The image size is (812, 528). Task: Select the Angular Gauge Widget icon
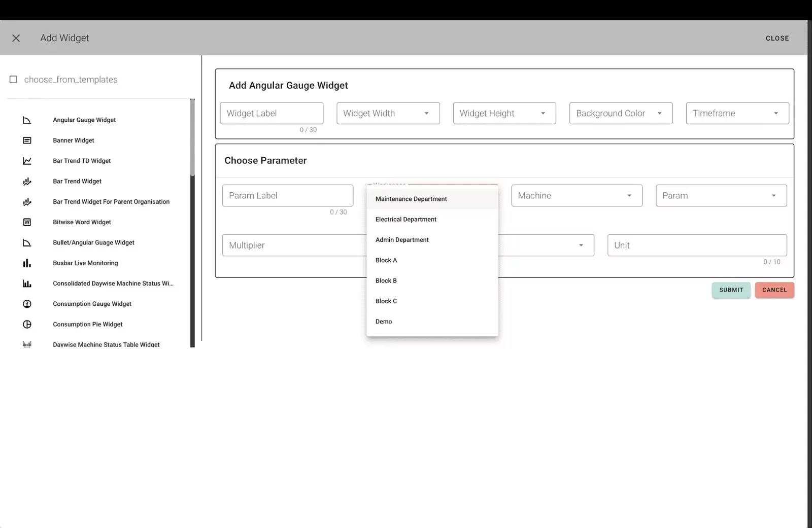(27, 120)
